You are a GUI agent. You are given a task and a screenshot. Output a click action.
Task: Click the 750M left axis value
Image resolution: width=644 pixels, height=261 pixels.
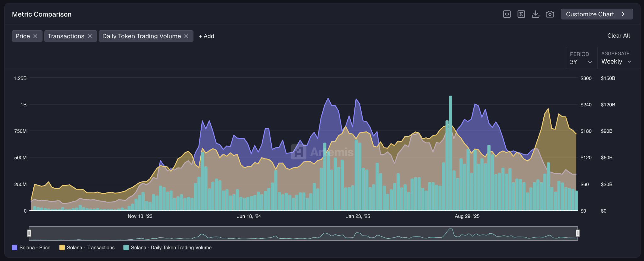click(x=20, y=131)
